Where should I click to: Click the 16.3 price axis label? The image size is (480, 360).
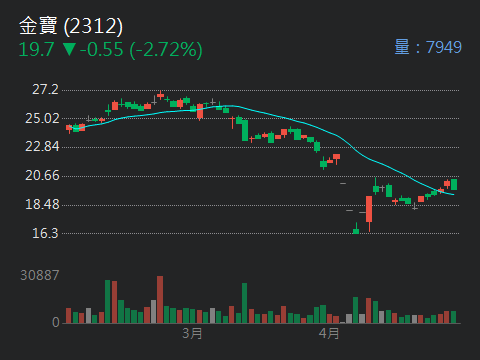[x=45, y=233]
